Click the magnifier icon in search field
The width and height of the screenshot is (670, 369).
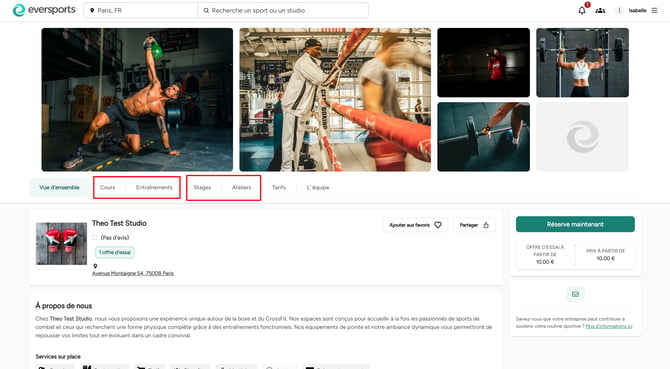206,11
